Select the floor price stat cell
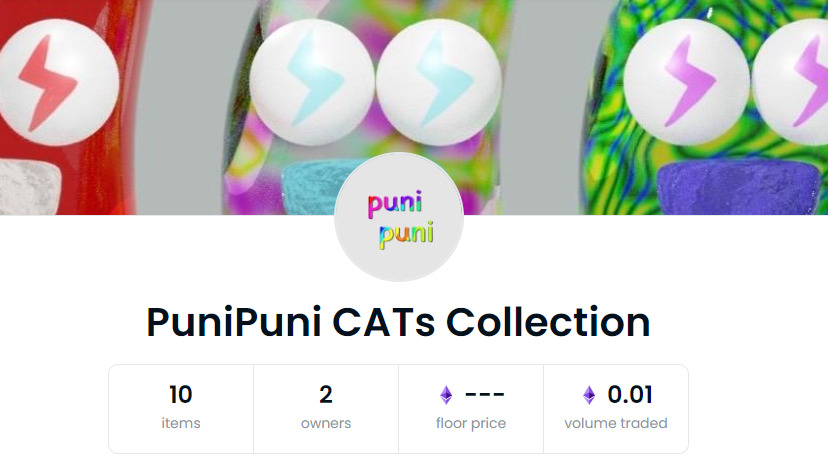Screen dimensions: 828x466 tap(471, 409)
